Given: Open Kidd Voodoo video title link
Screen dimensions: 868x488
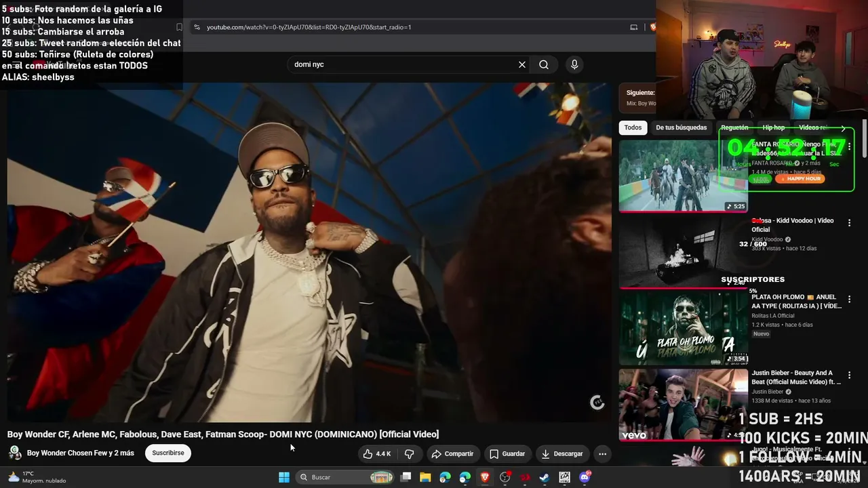Looking at the screenshot, I should click(793, 225).
